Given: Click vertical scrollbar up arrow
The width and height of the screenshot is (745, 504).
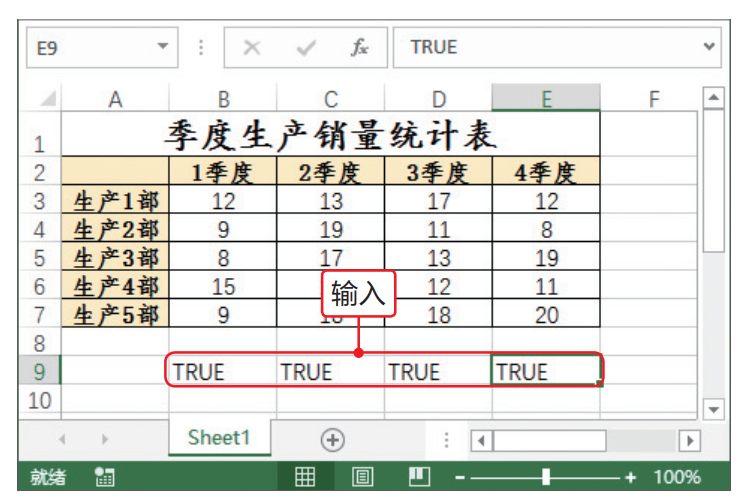Looking at the screenshot, I should tap(713, 98).
